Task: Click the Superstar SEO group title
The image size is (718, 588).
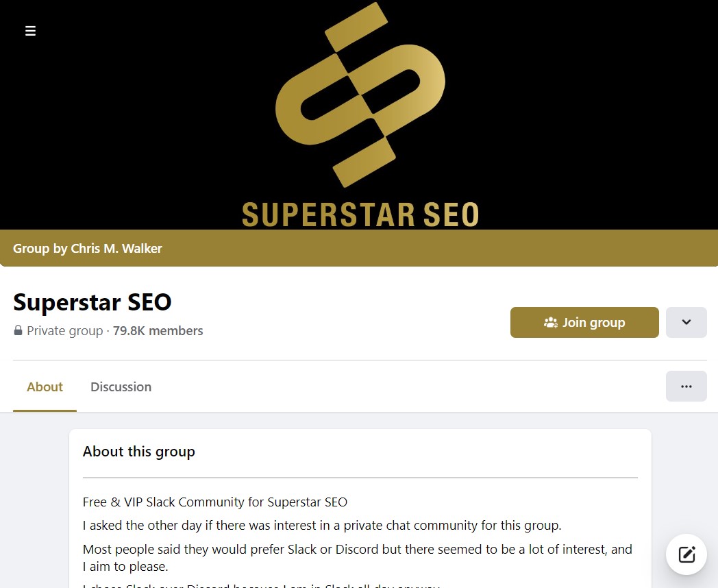Action: pyautogui.click(x=92, y=302)
